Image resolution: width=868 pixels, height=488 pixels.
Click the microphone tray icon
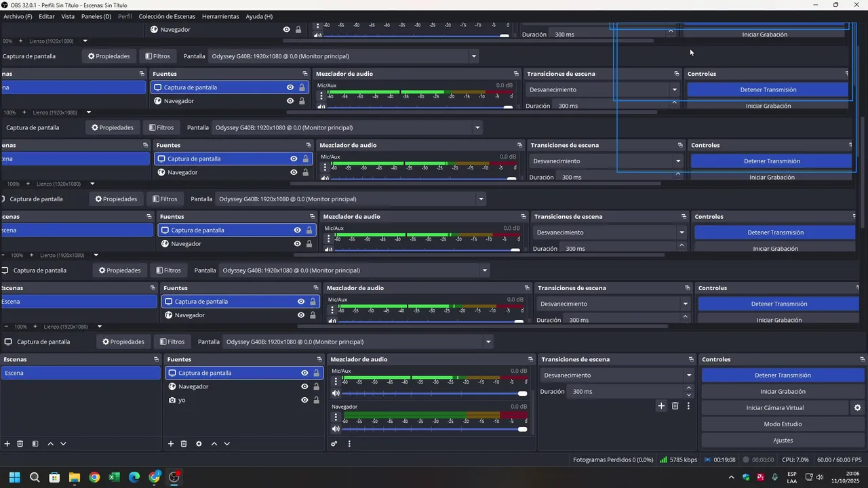[775, 477]
